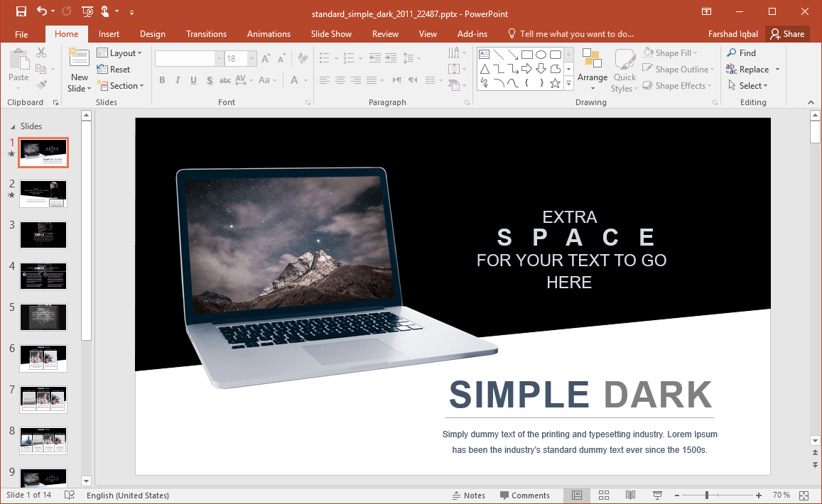
Task: Toggle Align Left for paragraph
Action: [325, 80]
